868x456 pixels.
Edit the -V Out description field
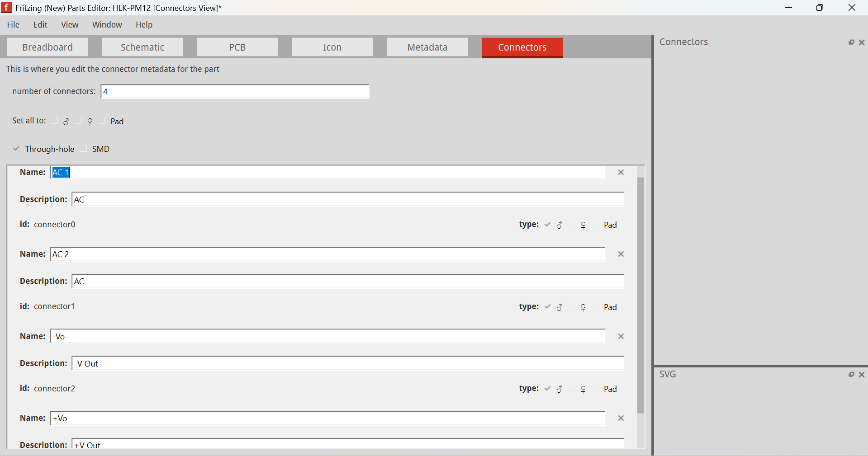348,363
